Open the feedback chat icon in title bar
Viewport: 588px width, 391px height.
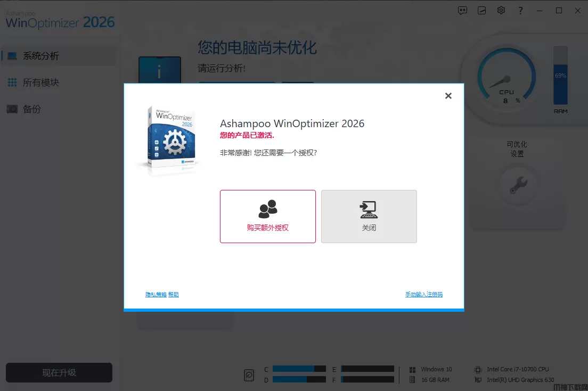tap(462, 11)
